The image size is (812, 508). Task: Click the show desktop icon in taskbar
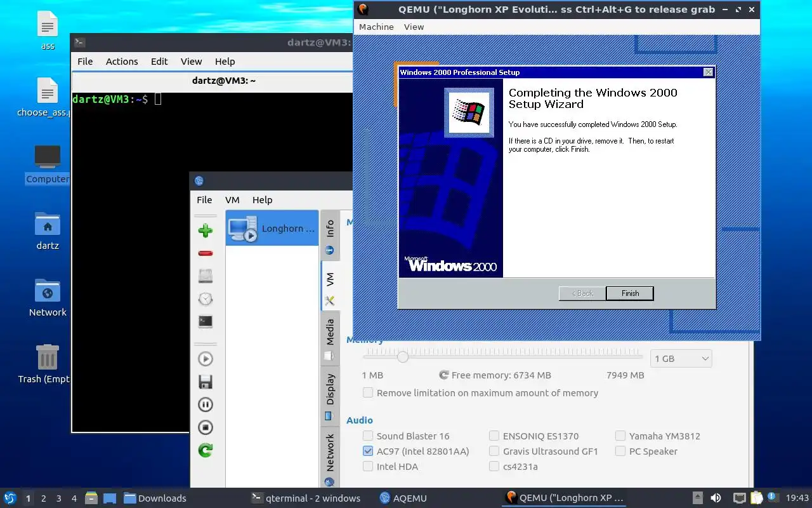(x=109, y=498)
